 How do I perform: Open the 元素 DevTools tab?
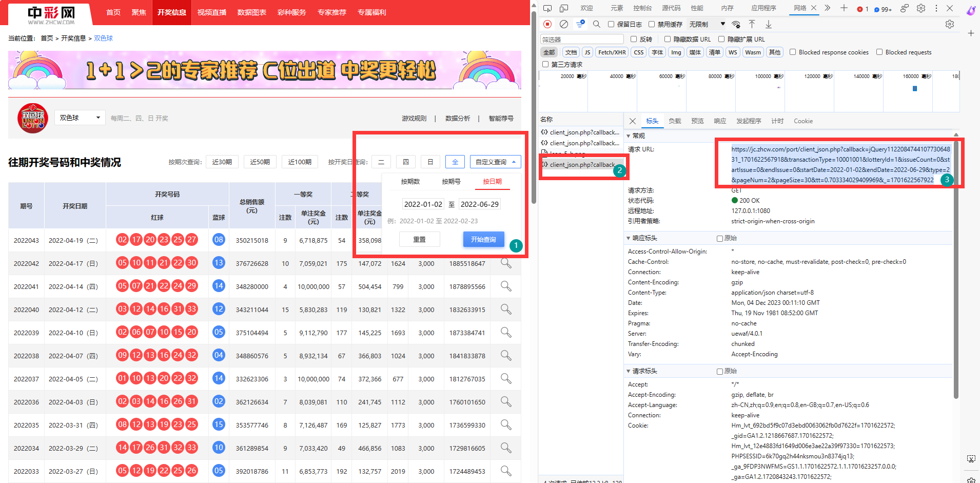pos(617,8)
